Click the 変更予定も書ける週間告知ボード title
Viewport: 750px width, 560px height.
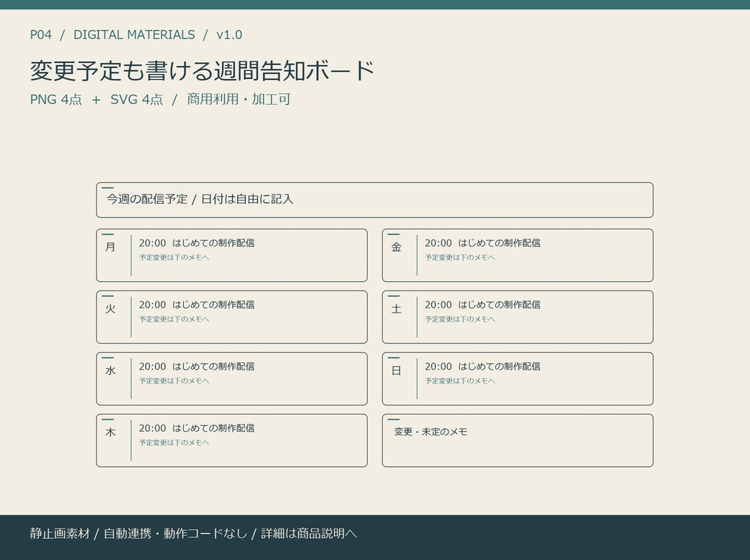click(x=202, y=71)
